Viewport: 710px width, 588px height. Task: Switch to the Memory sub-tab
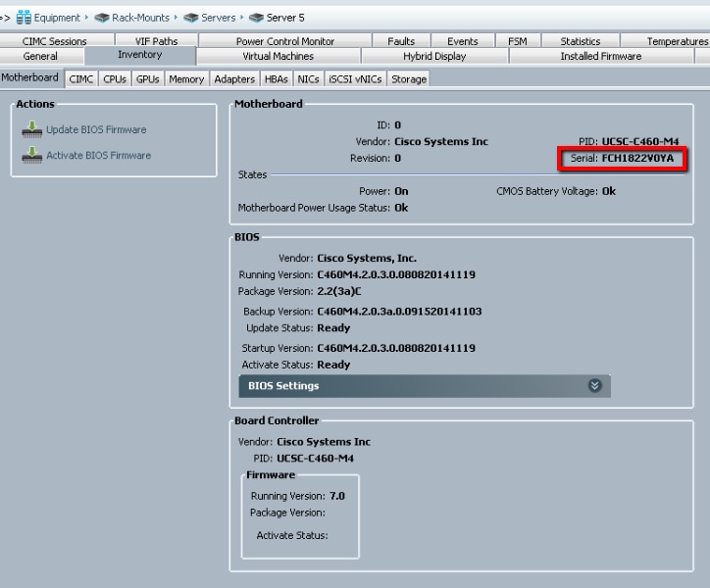pos(186,78)
